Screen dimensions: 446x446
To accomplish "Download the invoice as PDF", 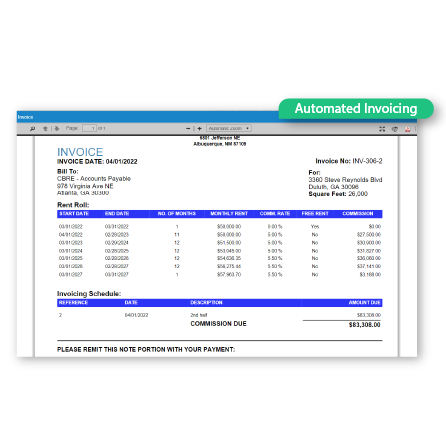I will [407, 129].
